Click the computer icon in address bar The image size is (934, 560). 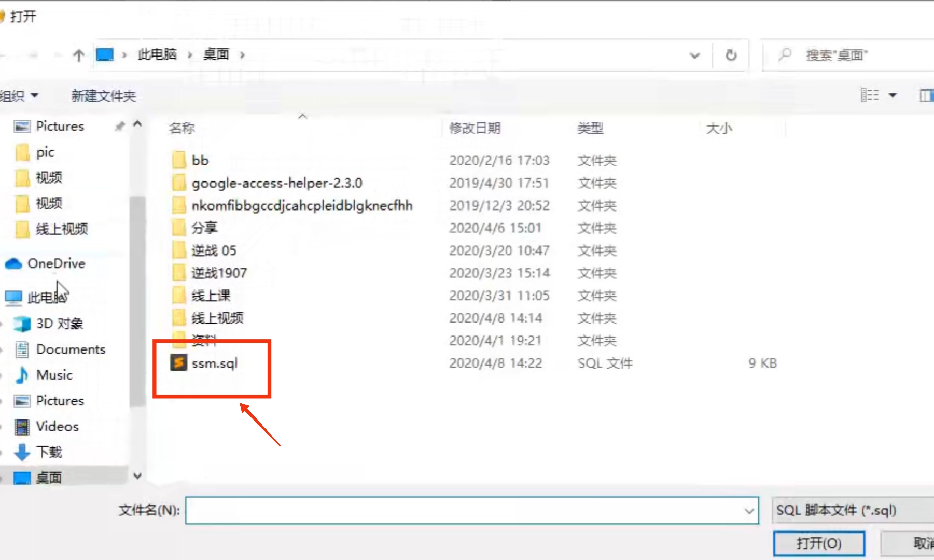pyautogui.click(x=105, y=54)
